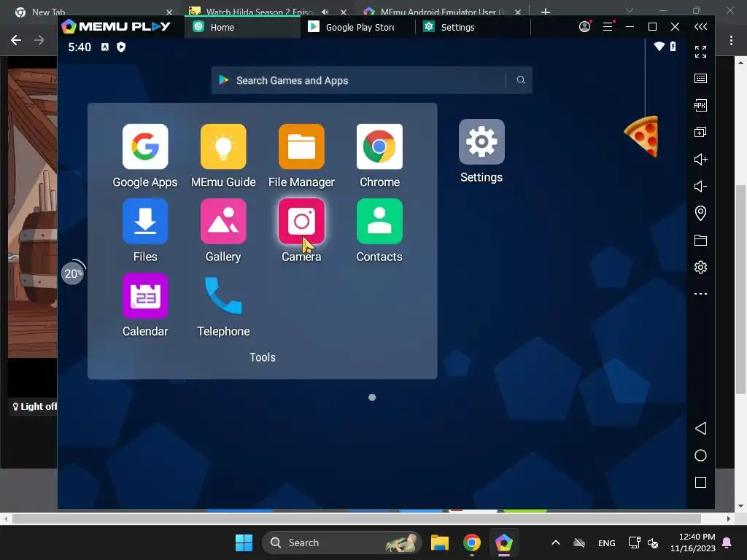Open the key mapping keyboard icon

[700, 79]
